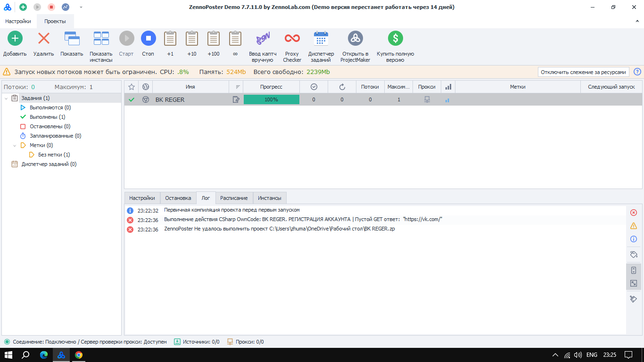Click the Показать инстансы icon
Viewport: 644px width, 362px height.
click(x=101, y=38)
